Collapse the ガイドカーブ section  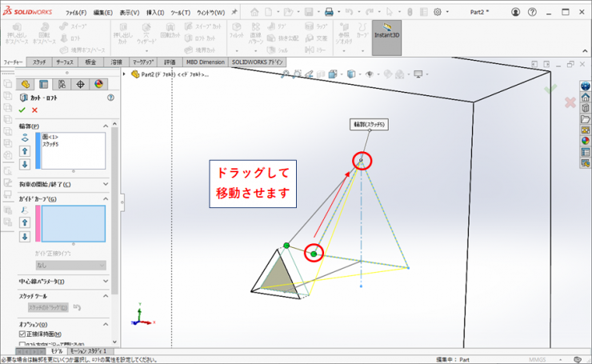104,198
